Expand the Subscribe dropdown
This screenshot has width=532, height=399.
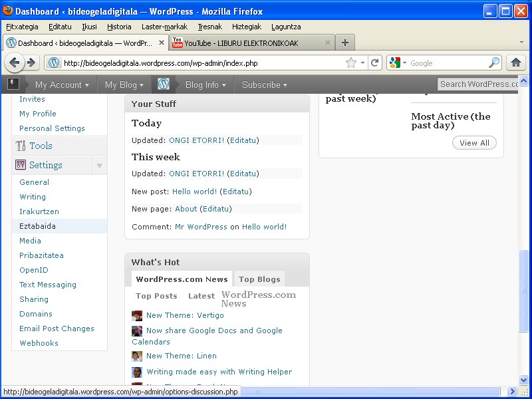(x=265, y=84)
